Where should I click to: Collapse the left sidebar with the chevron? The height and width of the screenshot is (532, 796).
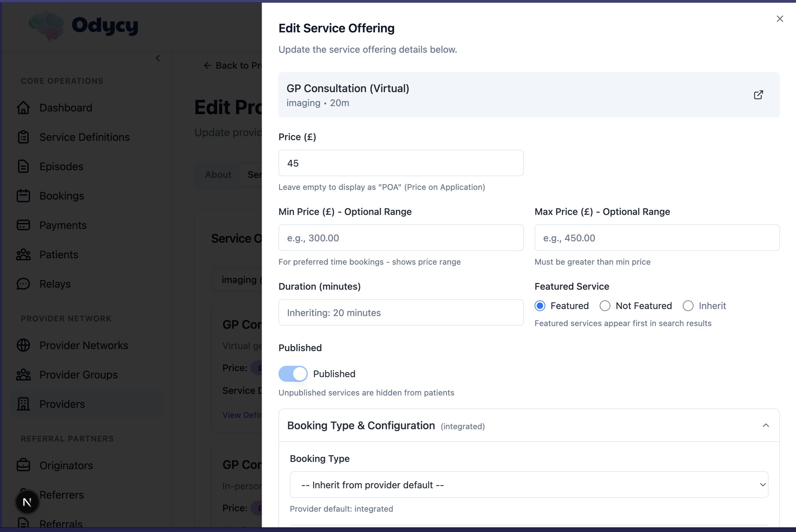pyautogui.click(x=158, y=58)
